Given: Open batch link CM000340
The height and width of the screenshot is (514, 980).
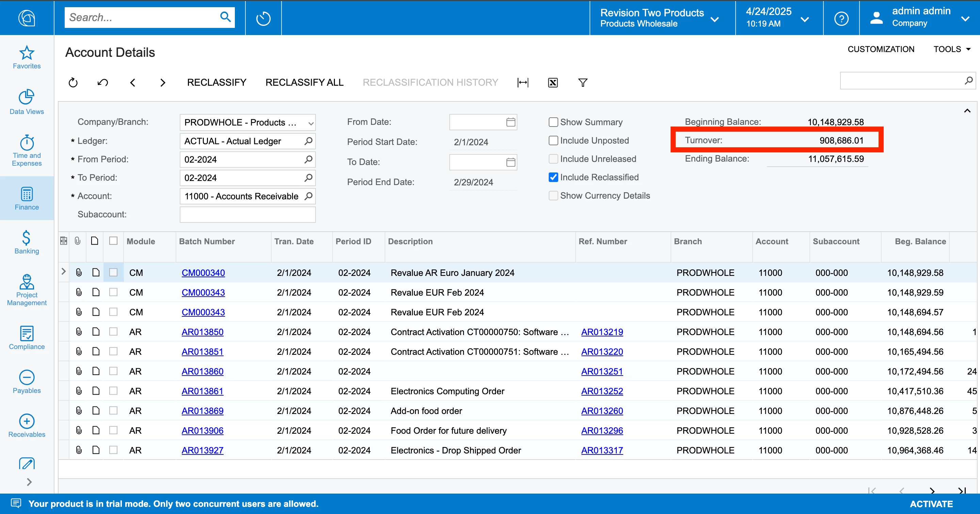Looking at the screenshot, I should [x=203, y=272].
